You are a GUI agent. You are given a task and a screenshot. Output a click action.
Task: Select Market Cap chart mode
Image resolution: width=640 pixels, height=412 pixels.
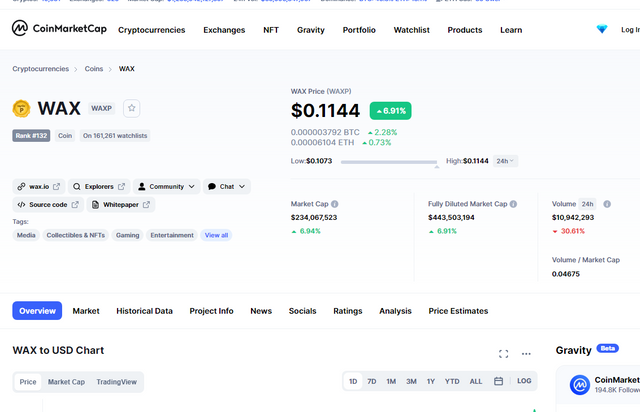coord(66,382)
